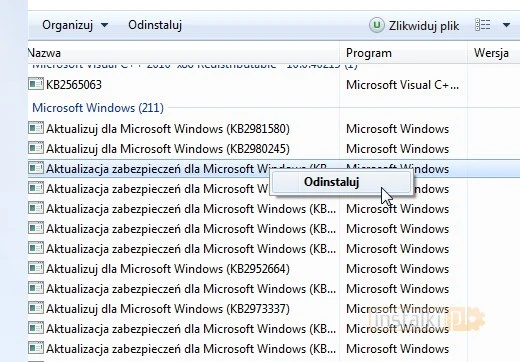Sort by Nazwa column header

184,53
